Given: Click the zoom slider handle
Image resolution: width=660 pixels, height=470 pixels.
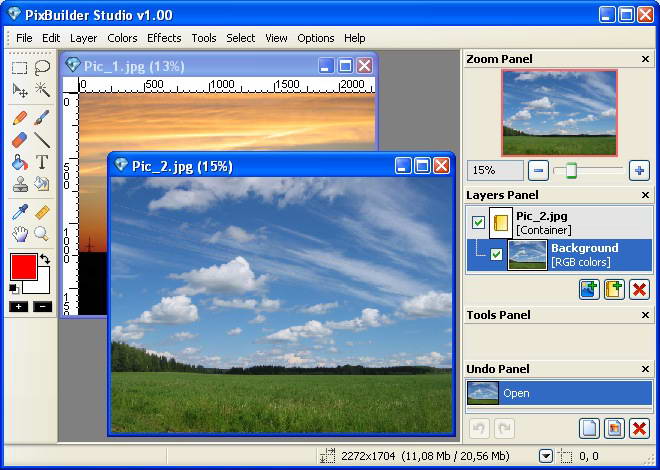Looking at the screenshot, I should coord(571,170).
